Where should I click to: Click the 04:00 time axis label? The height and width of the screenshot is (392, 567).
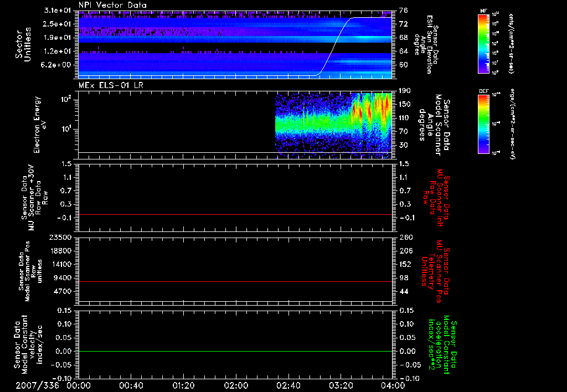pyautogui.click(x=393, y=385)
